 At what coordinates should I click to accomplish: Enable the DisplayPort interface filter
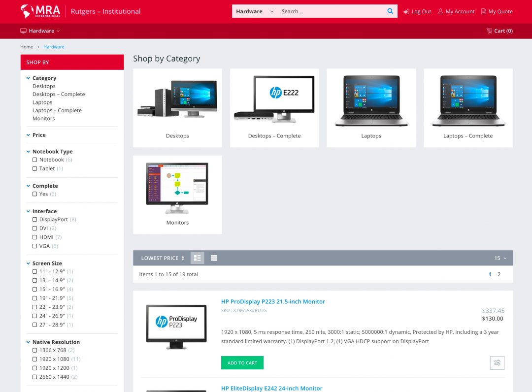point(34,219)
